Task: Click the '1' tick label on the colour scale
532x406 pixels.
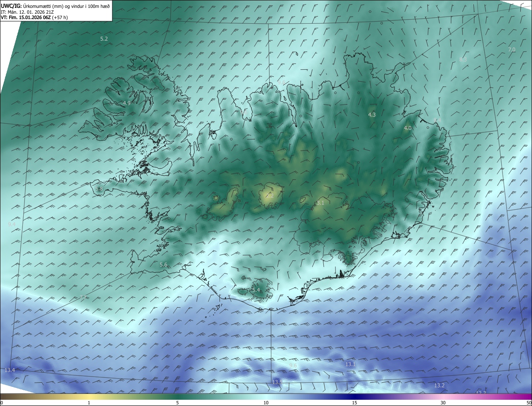Action: tap(89, 403)
